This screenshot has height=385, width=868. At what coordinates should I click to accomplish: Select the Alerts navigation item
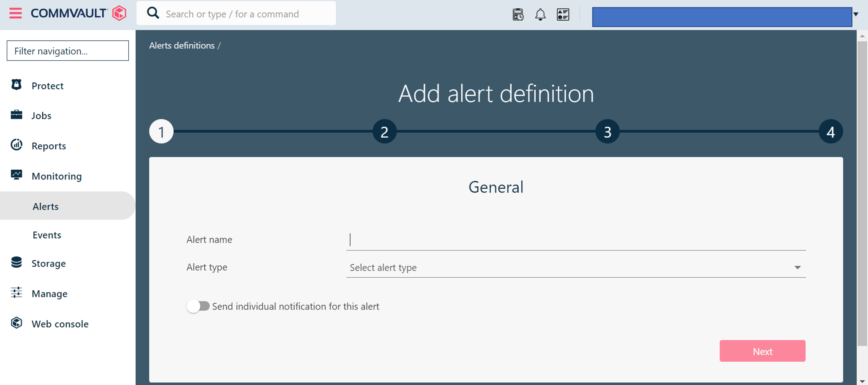point(46,206)
